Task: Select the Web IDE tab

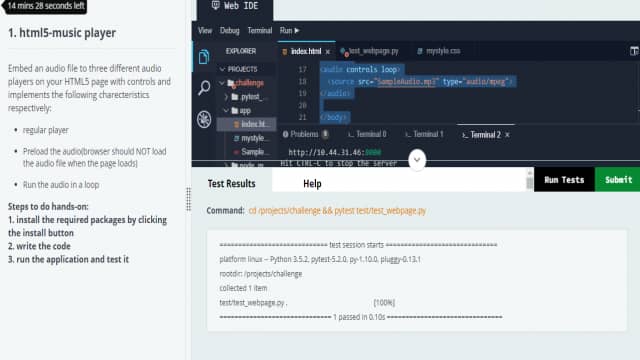Action: click(235, 6)
